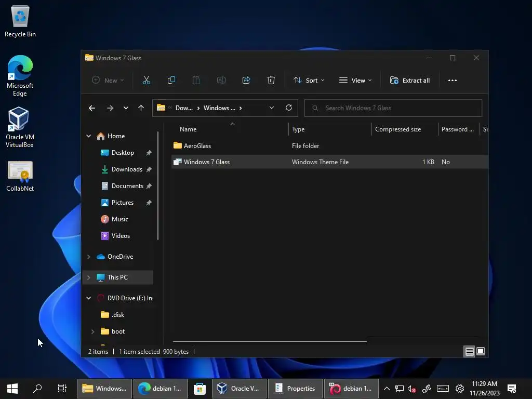Open Microsoft Store on taskbar

[x=199, y=389]
